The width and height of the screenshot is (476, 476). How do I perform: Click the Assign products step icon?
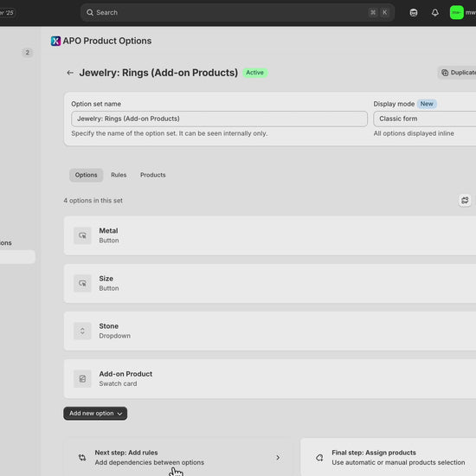tap(319, 458)
